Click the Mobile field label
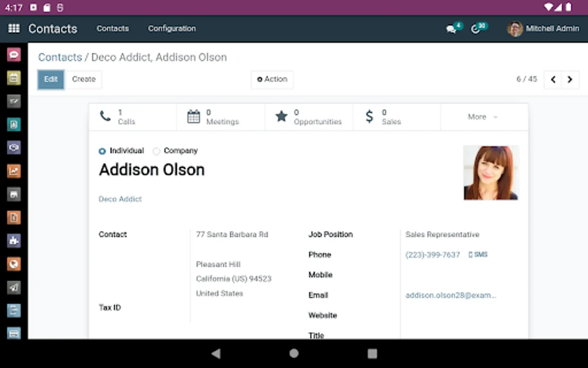 [x=321, y=275]
